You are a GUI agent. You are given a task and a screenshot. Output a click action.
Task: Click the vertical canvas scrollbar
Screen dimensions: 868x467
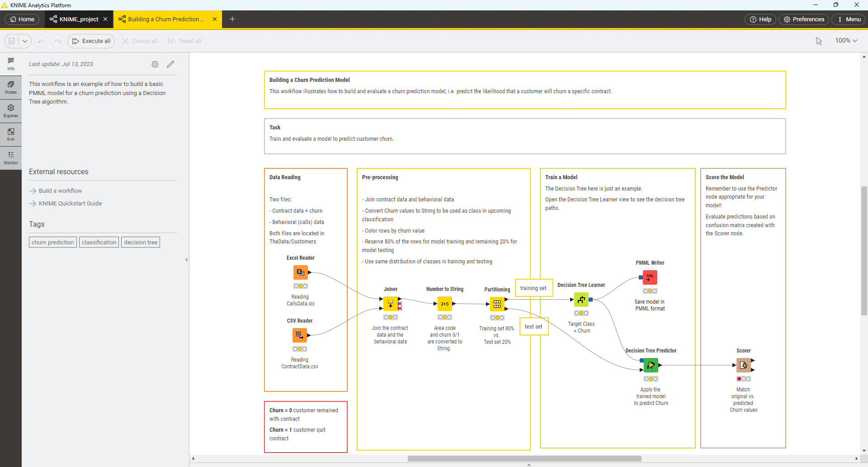(x=864, y=251)
